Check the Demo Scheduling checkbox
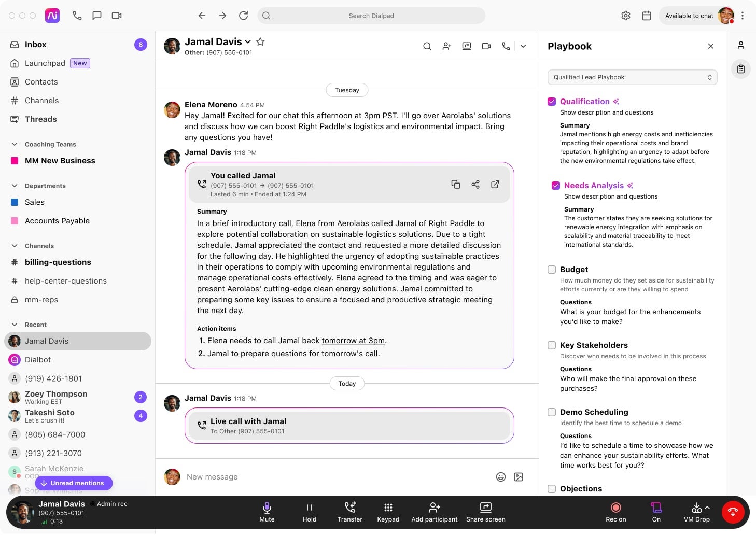 click(552, 412)
